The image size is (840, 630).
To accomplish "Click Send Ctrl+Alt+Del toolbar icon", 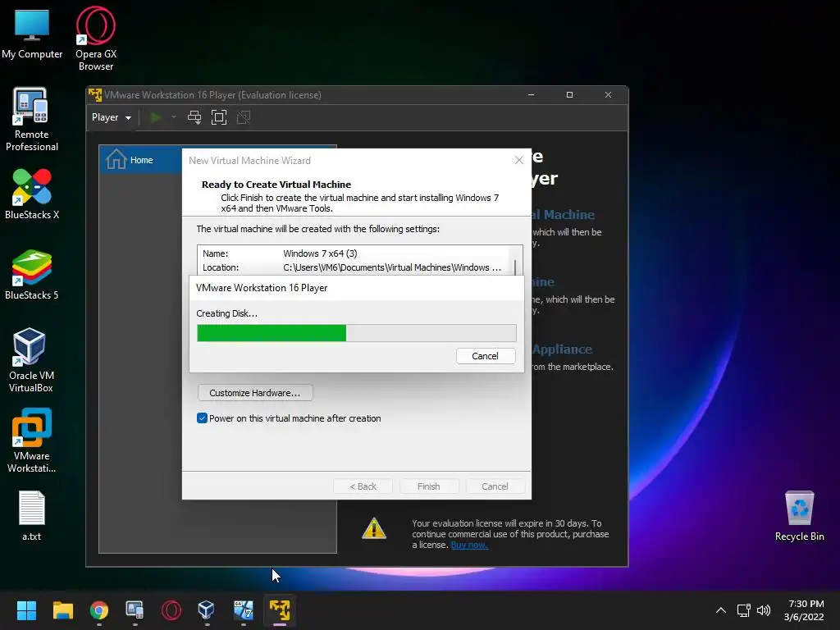I will [x=194, y=117].
